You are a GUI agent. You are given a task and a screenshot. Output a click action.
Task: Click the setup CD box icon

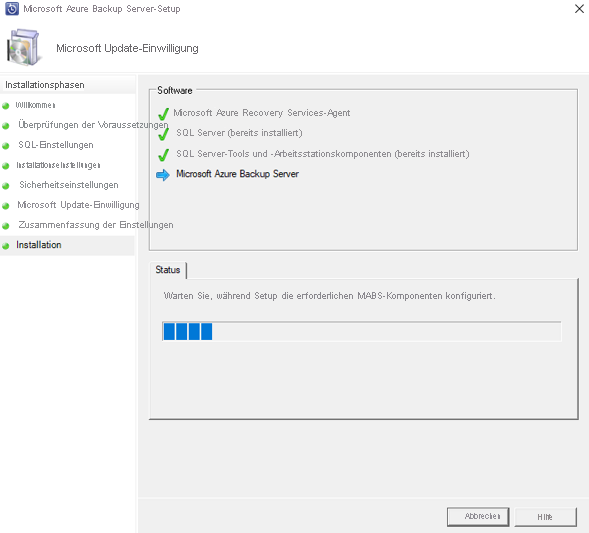[23, 48]
